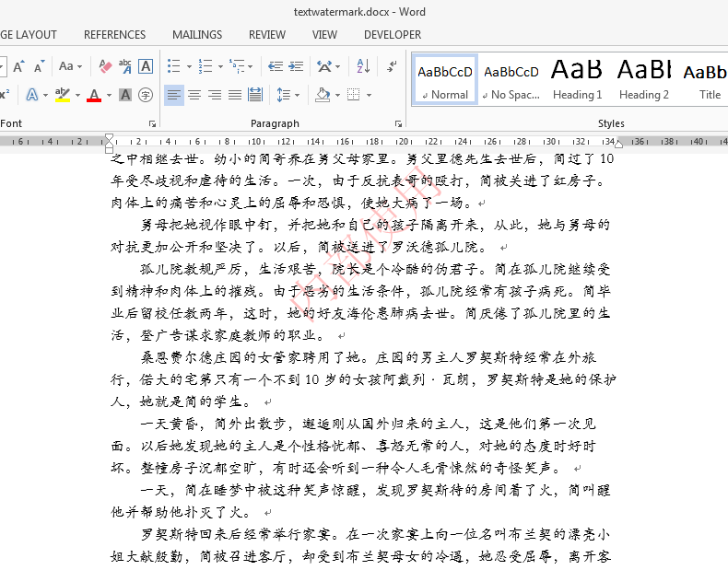Screen dimensions: 728x570
Task: Apply the Normal style
Action: coord(445,79)
